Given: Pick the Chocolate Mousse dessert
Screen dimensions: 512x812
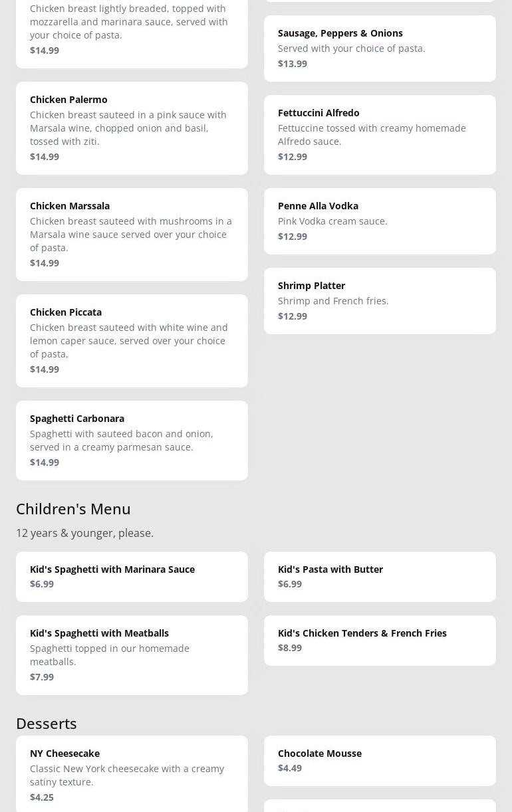Looking at the screenshot, I should click(x=380, y=760).
